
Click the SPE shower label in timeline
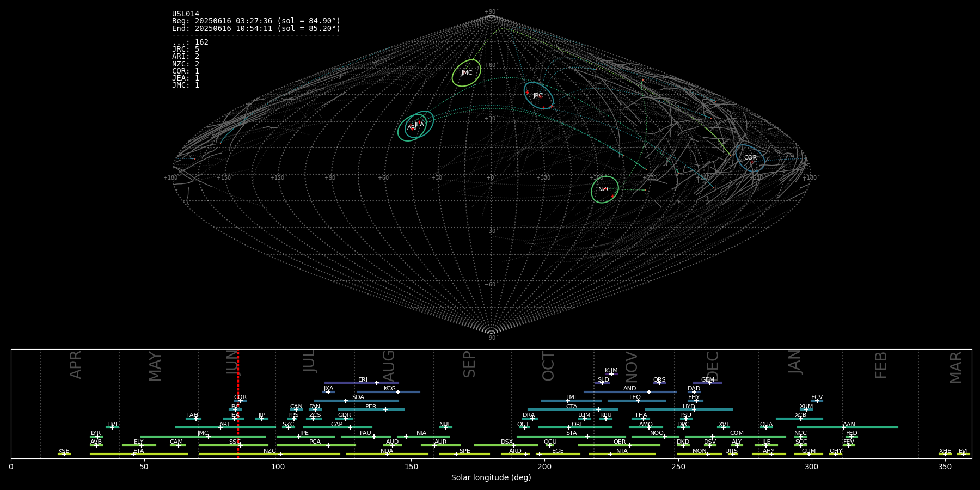point(464,451)
